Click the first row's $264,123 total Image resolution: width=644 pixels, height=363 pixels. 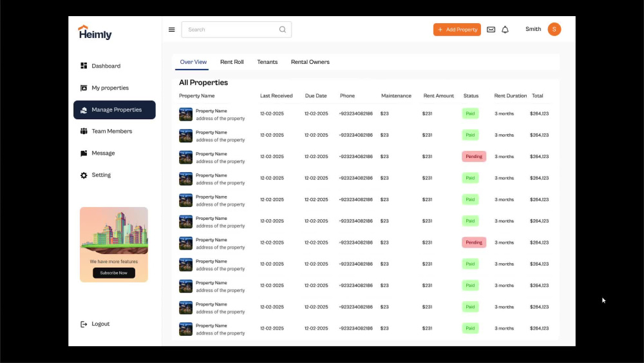[x=539, y=113]
